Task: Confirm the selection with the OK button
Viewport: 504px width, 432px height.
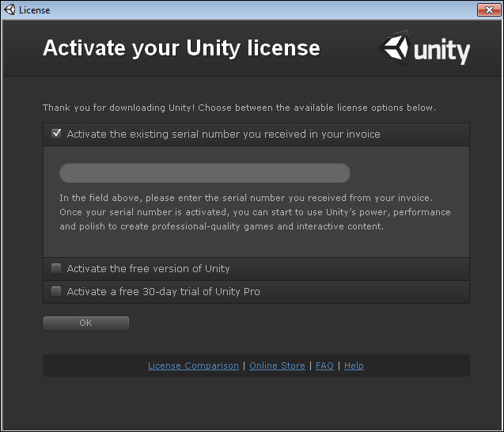Action: [x=86, y=323]
